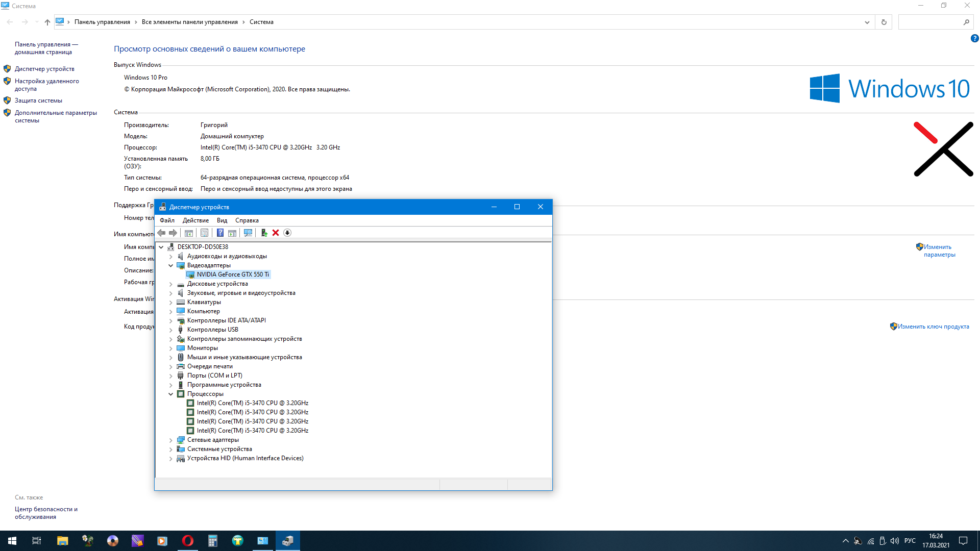Refresh the System window address bar
The height and width of the screenshot is (551, 980).
[884, 22]
